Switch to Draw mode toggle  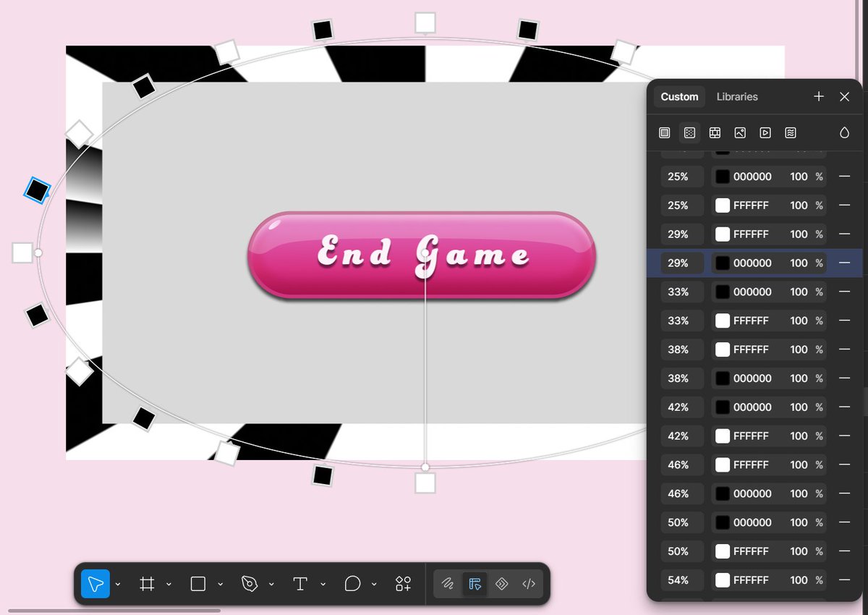[x=448, y=584]
